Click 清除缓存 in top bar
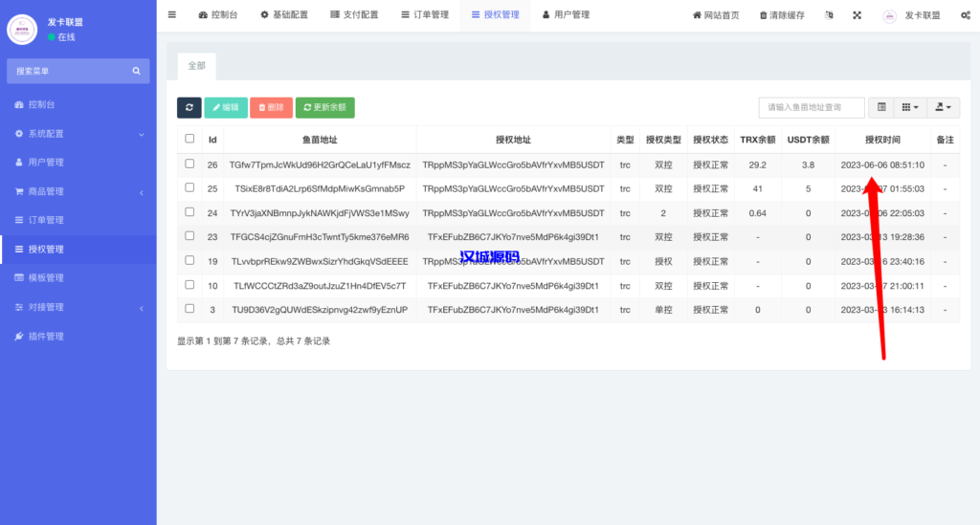Screen dimensions: 980x525 tap(782, 15)
